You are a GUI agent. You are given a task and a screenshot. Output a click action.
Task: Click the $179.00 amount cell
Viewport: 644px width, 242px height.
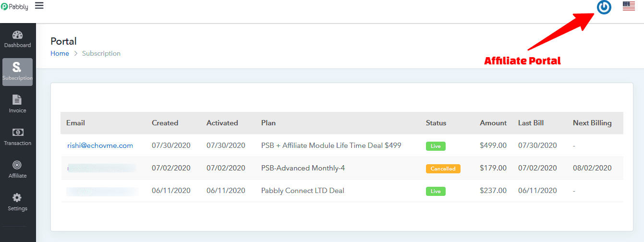click(493, 168)
